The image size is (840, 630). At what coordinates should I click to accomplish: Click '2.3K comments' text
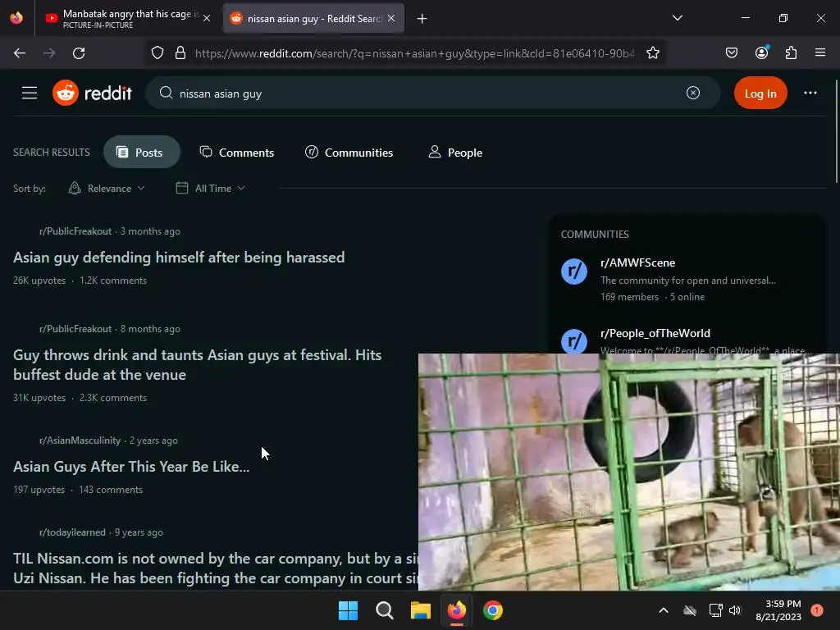point(113,398)
